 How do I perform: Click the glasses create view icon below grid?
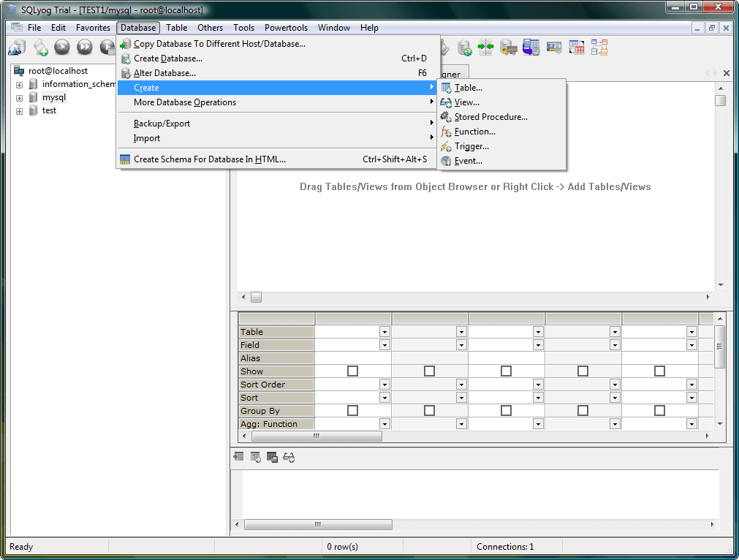tap(289, 457)
